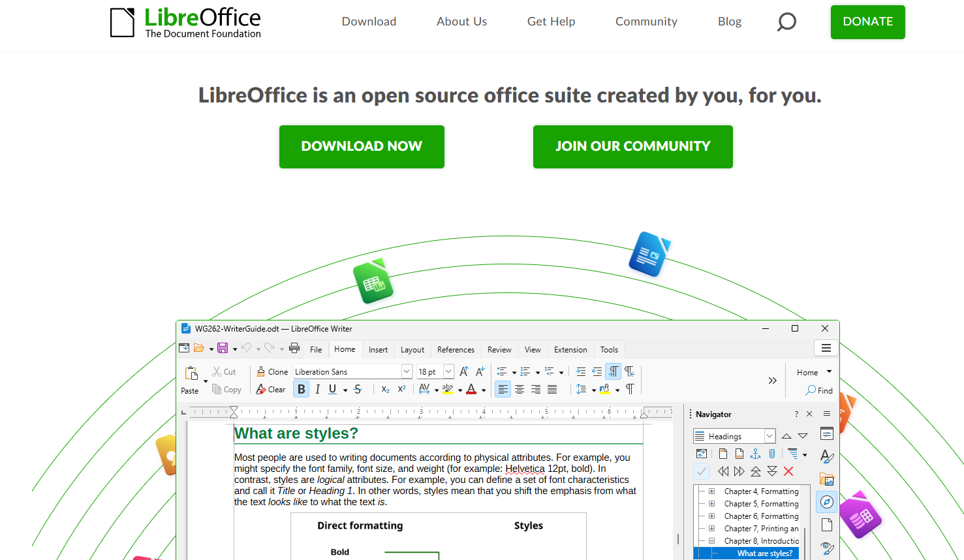Toggle Subscript formatting
The image size is (964, 560).
point(386,389)
